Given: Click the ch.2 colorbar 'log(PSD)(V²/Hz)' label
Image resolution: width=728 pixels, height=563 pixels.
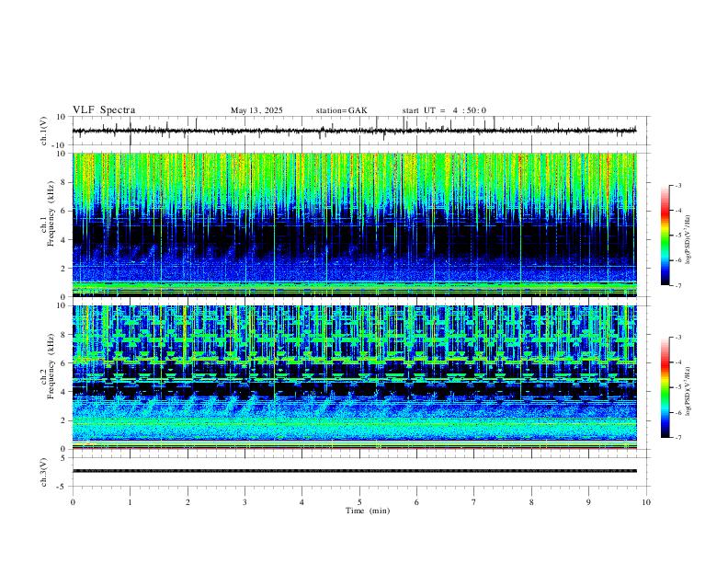Looking at the screenshot, I should (688, 391).
